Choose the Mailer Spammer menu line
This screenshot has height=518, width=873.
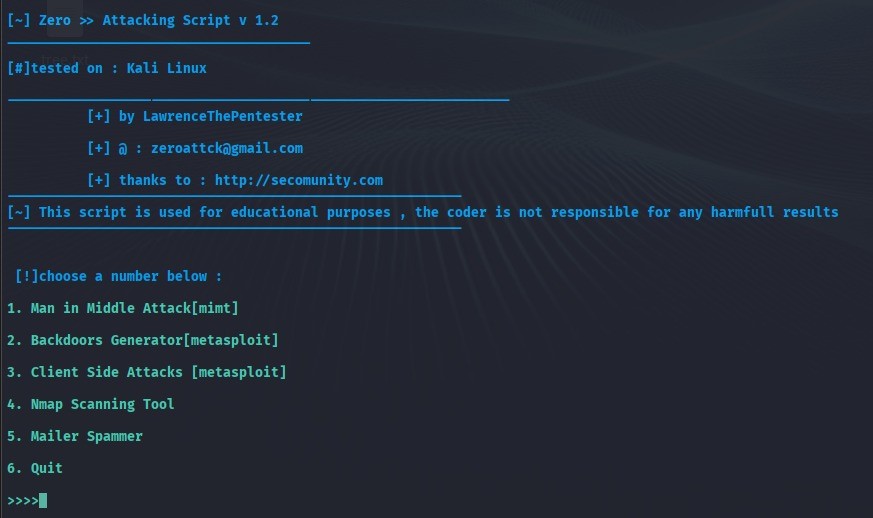(75, 436)
